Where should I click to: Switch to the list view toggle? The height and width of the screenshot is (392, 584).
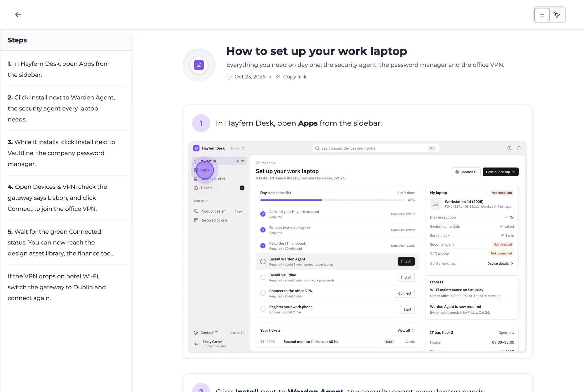click(542, 15)
